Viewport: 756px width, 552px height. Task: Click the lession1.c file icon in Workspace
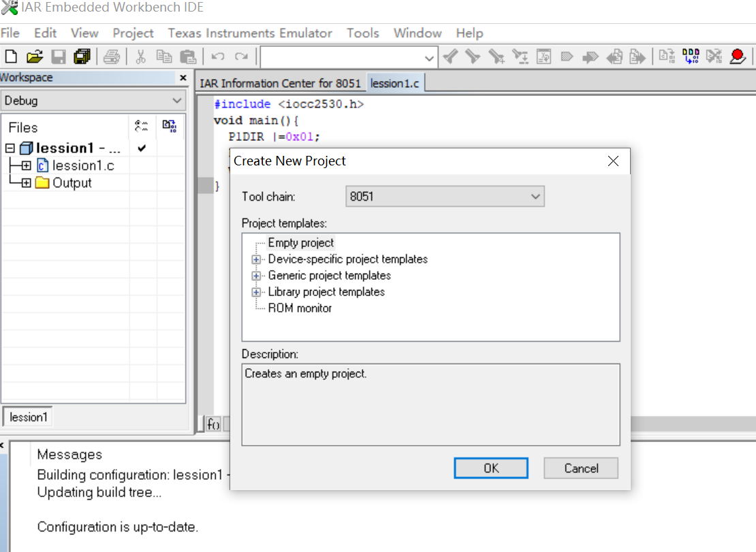coord(42,165)
